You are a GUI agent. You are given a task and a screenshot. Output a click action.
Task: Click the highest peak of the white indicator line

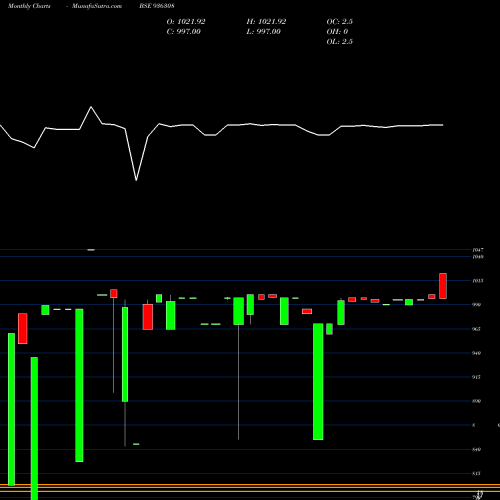click(x=91, y=107)
